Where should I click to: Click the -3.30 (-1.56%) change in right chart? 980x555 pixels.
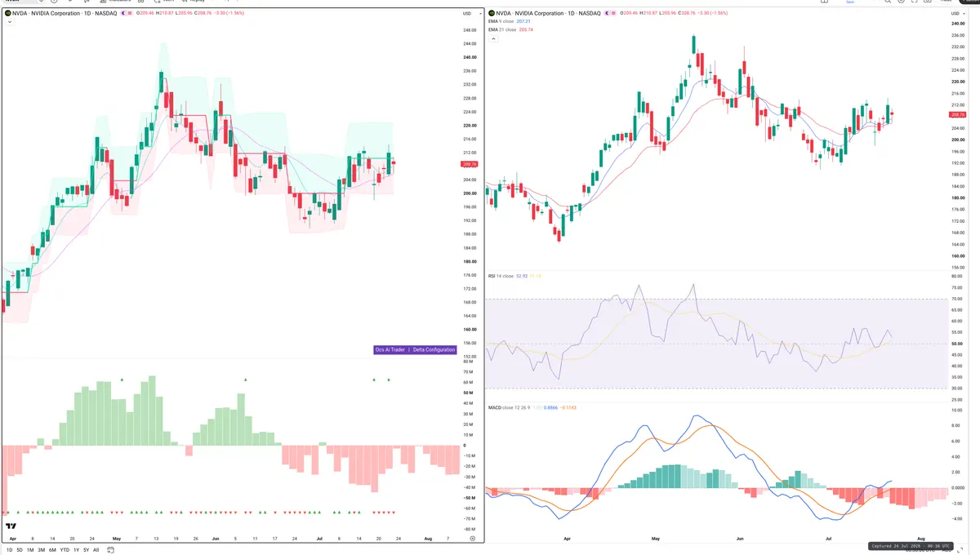tap(712, 13)
